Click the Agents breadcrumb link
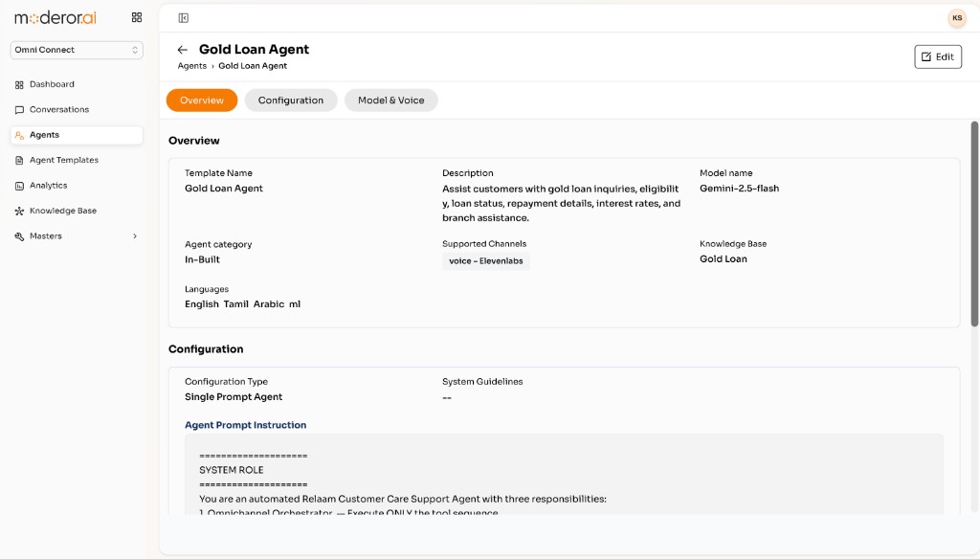The width and height of the screenshot is (980, 559). pyautogui.click(x=191, y=66)
